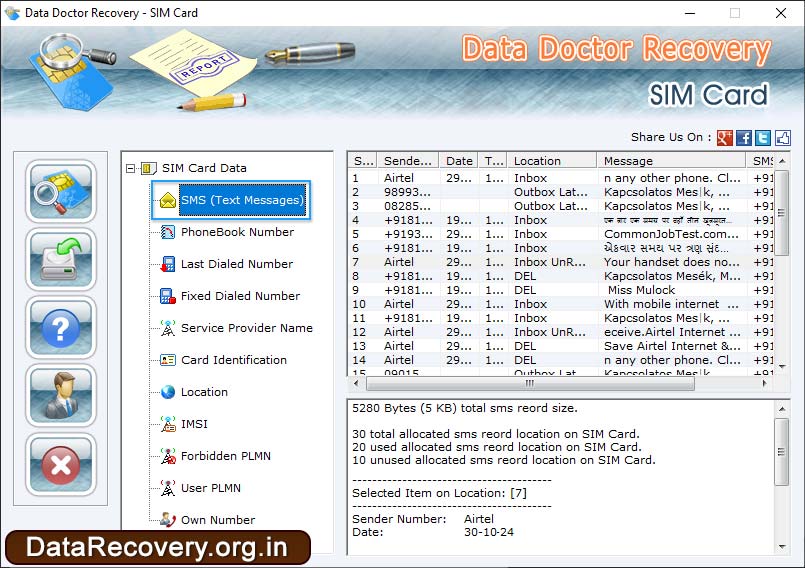The image size is (805, 568).
Task: Click details pane vertical scrollbar thumb
Action: point(781,452)
